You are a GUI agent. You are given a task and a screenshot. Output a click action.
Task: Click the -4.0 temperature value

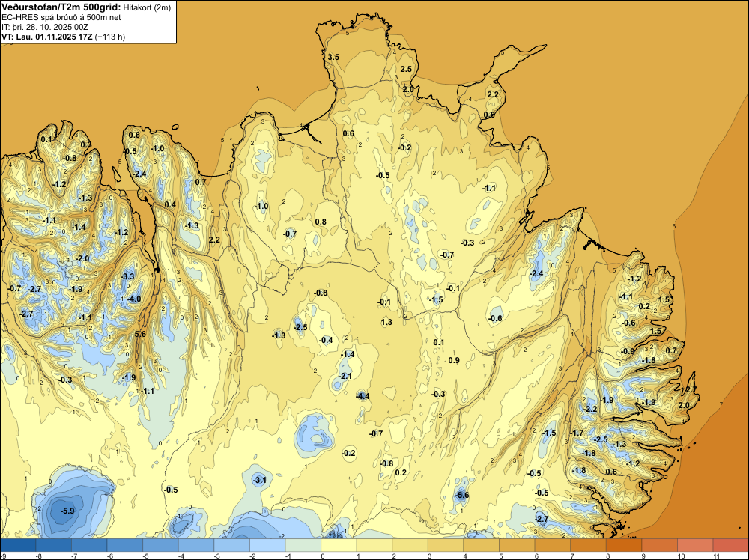pyautogui.click(x=134, y=299)
